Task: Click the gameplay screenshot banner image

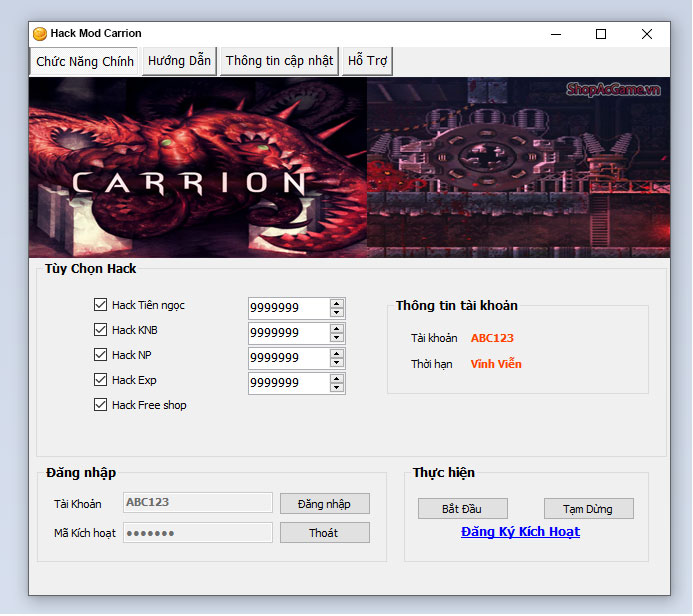Action: pyautogui.click(x=518, y=167)
